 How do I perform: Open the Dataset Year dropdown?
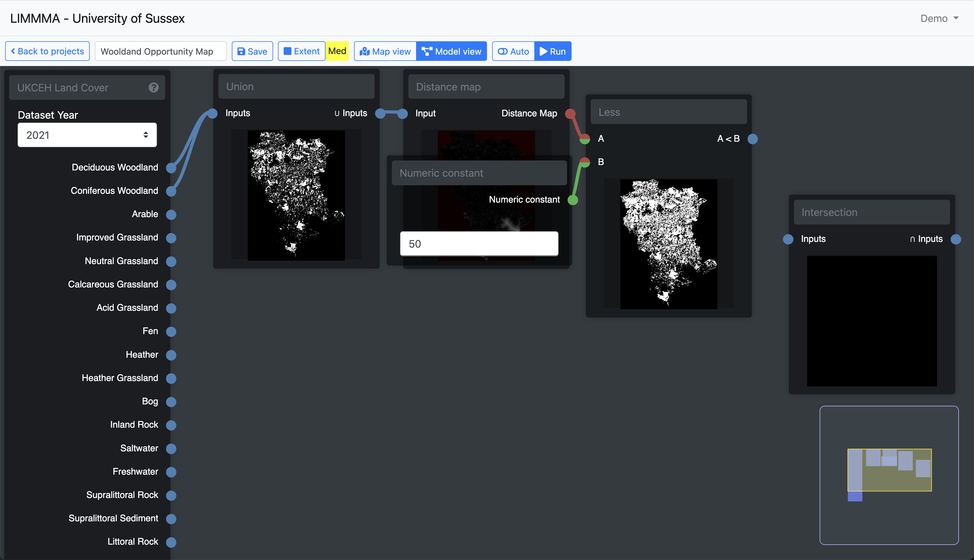87,135
